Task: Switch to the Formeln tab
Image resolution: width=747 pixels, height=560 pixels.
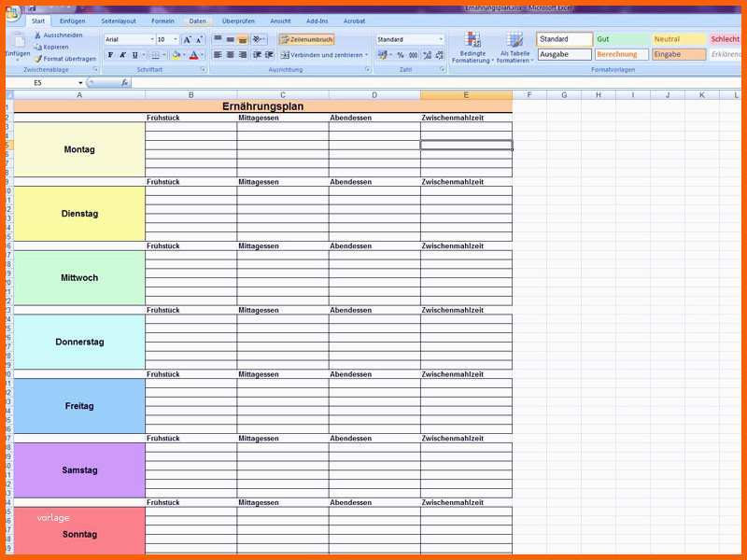Action: [x=162, y=21]
